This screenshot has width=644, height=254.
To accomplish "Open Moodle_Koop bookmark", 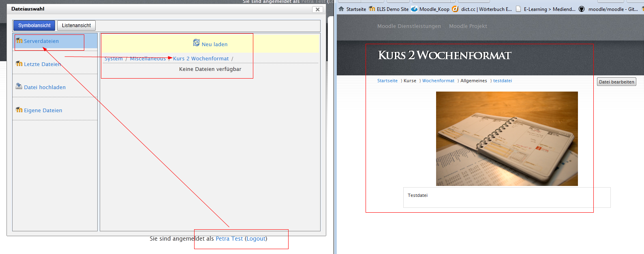I will pos(434,9).
